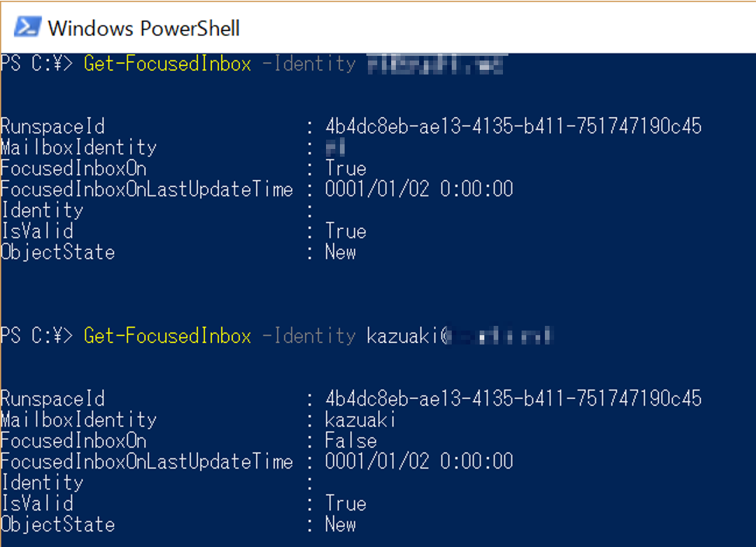756x547 pixels.
Task: Click the second IsValid True value
Action: [345, 503]
